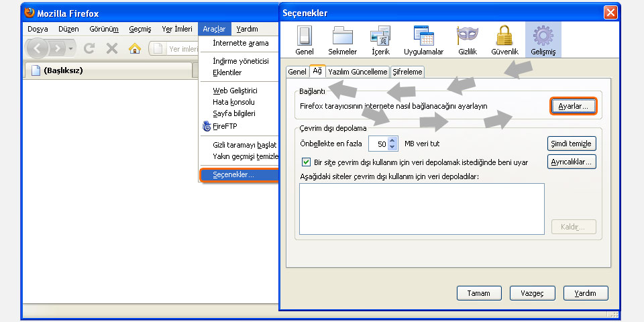Open the Uygulamalar options category
This screenshot has height=322, width=644.
pyautogui.click(x=423, y=40)
